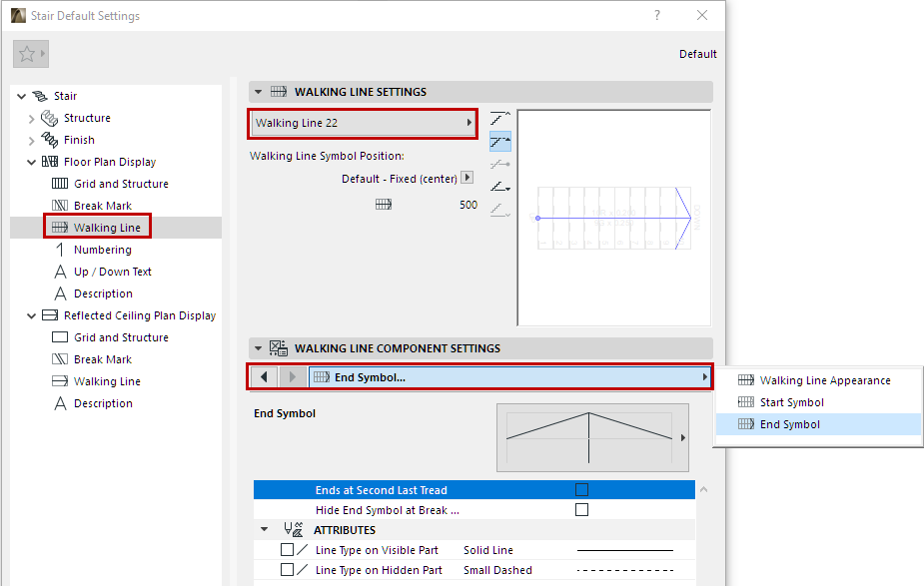The height and width of the screenshot is (586, 924).
Task: Open the End Symbol... page dropdown
Action: click(509, 377)
